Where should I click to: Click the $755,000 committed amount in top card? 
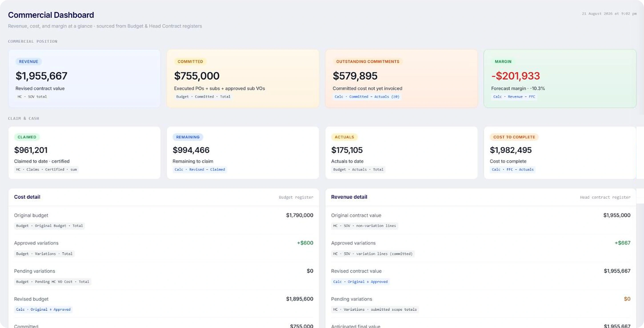(x=197, y=76)
